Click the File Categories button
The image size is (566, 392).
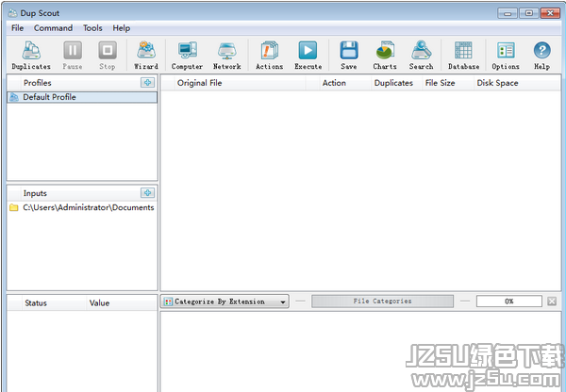(x=382, y=302)
